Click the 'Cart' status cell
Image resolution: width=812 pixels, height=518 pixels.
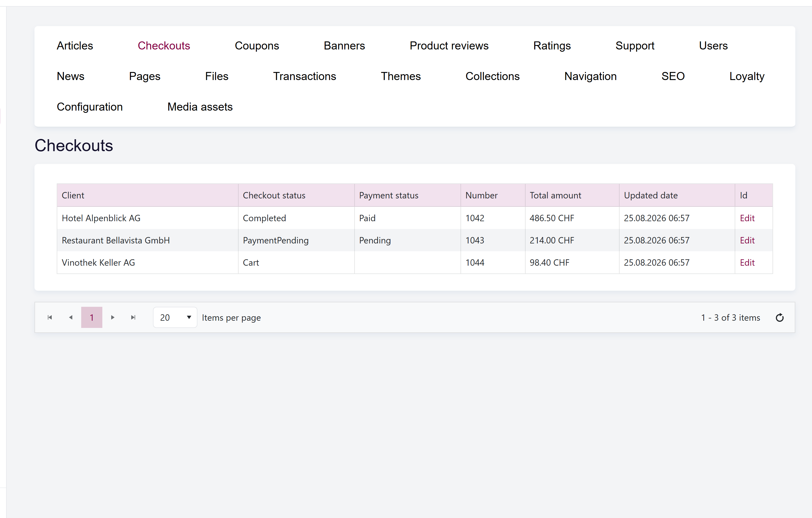point(296,263)
